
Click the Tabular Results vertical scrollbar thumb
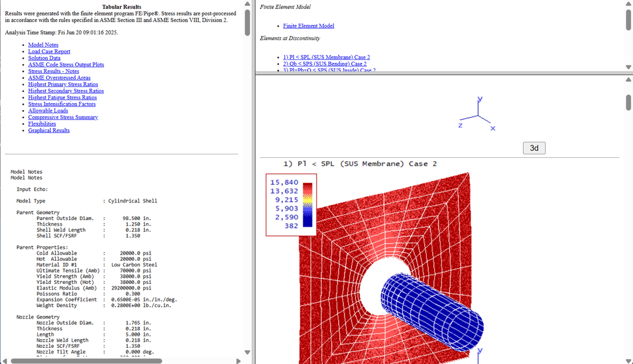(x=247, y=21)
